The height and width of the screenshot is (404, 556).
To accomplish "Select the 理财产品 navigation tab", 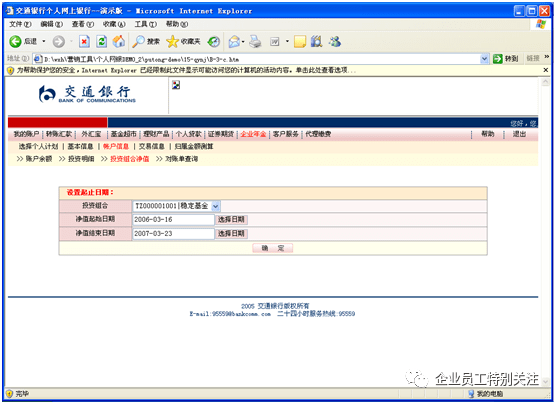I will pos(156,134).
